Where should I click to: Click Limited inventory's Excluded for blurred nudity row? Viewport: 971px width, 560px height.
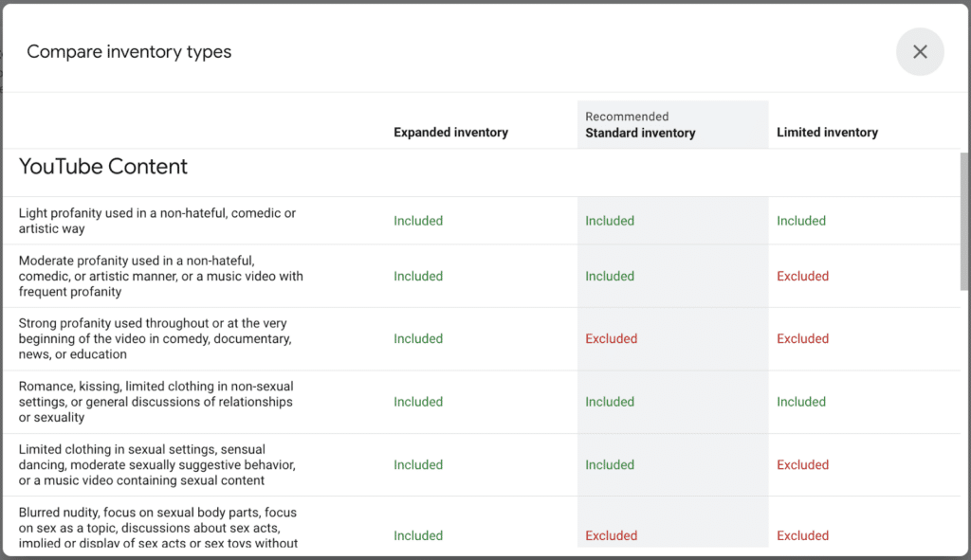(x=802, y=535)
